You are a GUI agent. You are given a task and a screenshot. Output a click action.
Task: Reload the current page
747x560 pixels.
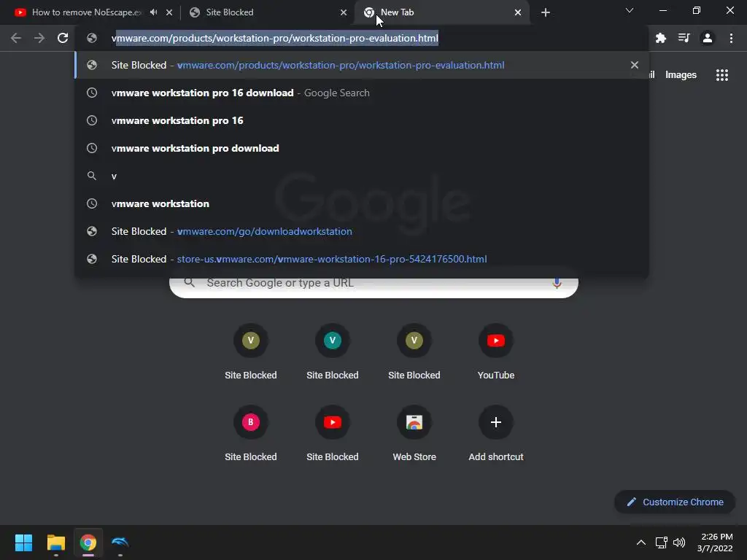pyautogui.click(x=63, y=38)
